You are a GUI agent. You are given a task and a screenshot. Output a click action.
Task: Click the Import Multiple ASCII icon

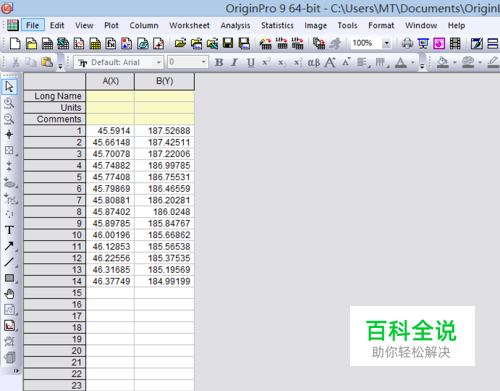pos(297,43)
